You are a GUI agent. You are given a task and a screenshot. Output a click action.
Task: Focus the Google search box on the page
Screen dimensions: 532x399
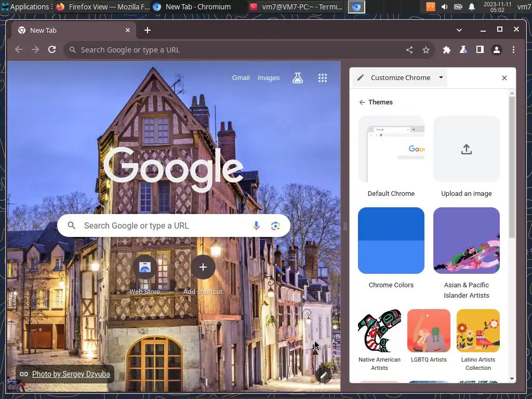pyautogui.click(x=174, y=225)
